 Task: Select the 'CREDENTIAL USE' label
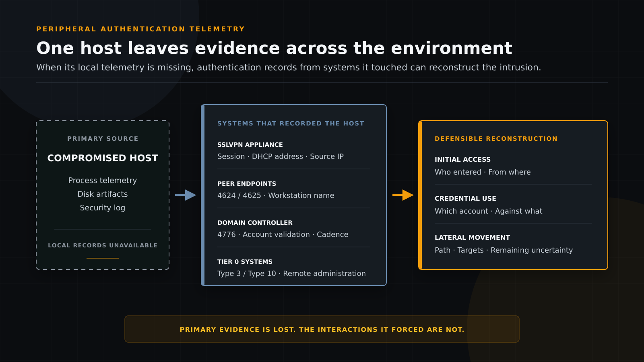coord(465,199)
